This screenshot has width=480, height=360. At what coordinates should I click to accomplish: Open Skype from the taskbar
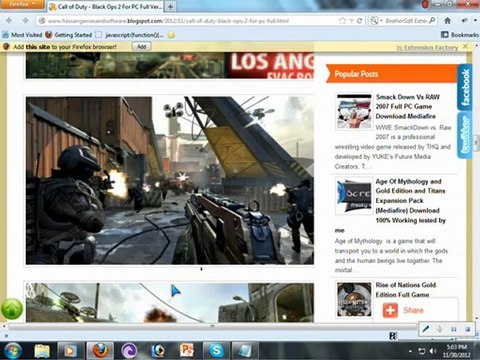point(216,351)
